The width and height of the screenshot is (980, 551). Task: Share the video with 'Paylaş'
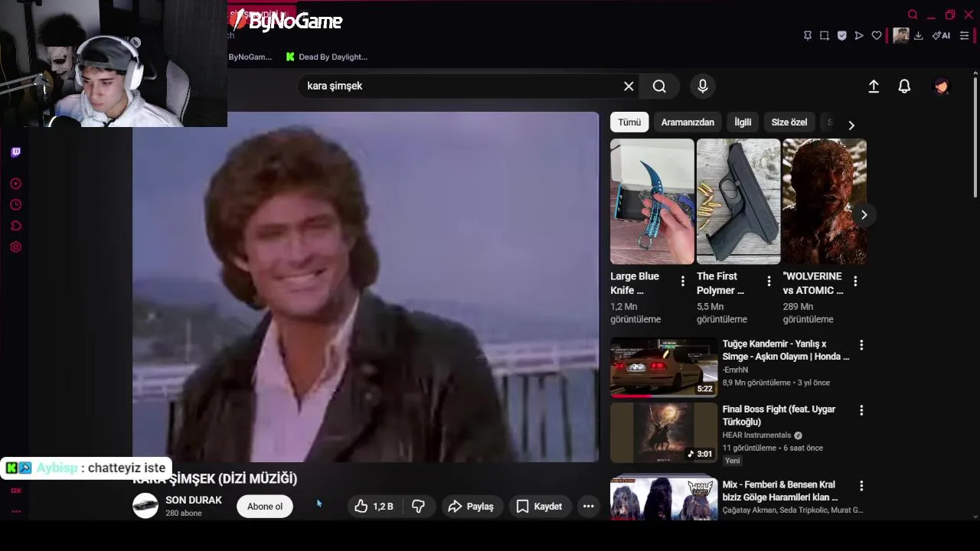(x=471, y=507)
